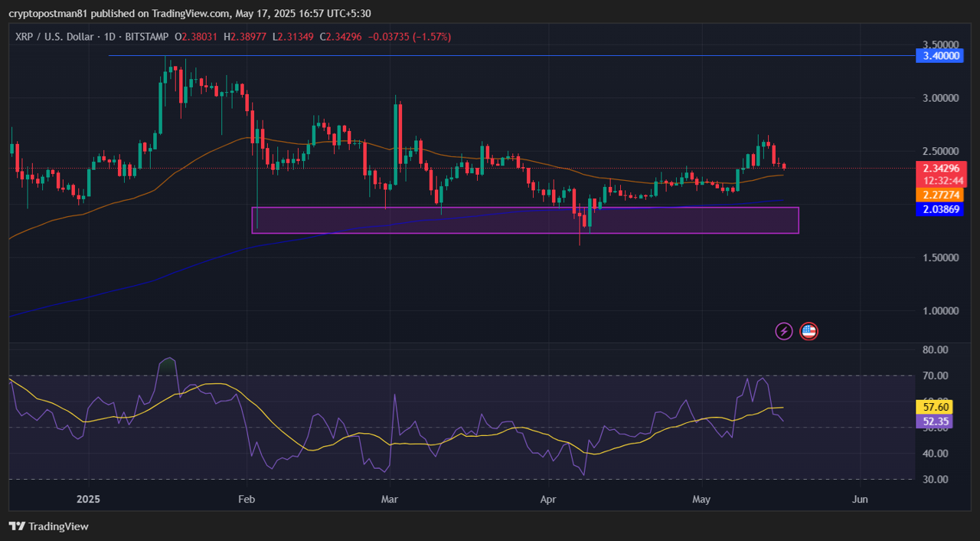Click the Feb label on time axis
This screenshot has height=541, width=980.
[247, 500]
